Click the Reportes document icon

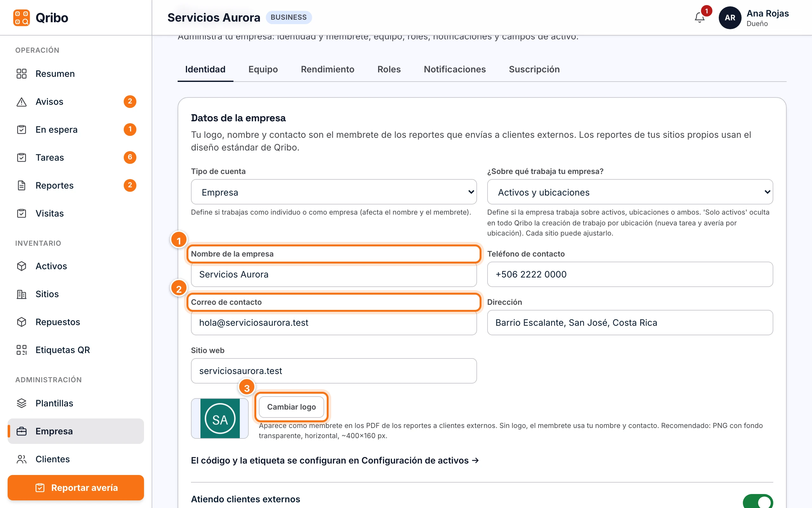tap(22, 185)
